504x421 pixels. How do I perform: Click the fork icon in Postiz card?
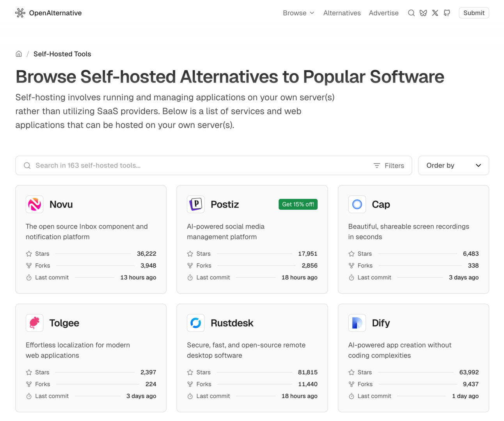click(190, 266)
